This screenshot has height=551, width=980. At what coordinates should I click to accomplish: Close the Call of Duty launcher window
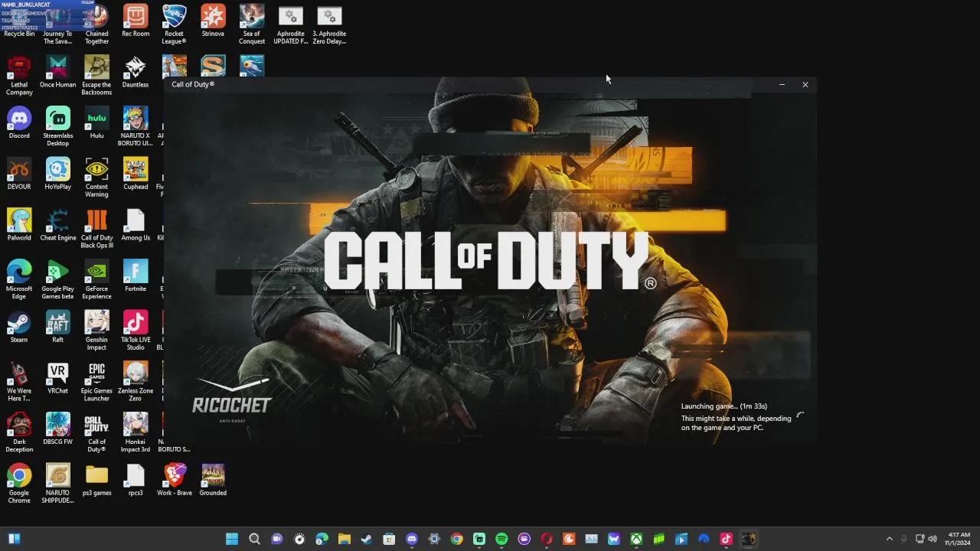pyautogui.click(x=805, y=84)
